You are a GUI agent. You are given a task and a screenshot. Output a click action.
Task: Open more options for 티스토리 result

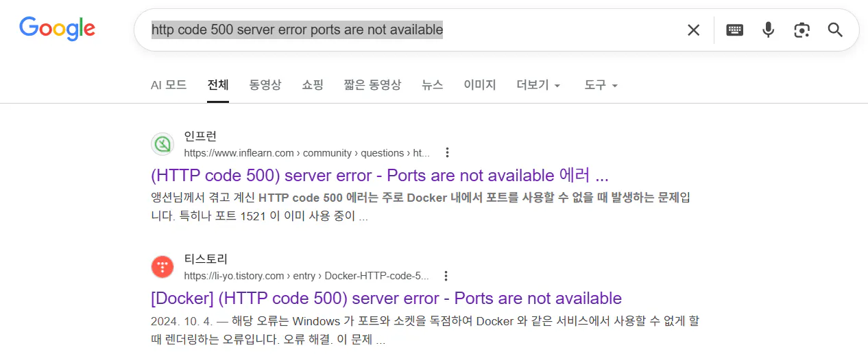point(446,276)
